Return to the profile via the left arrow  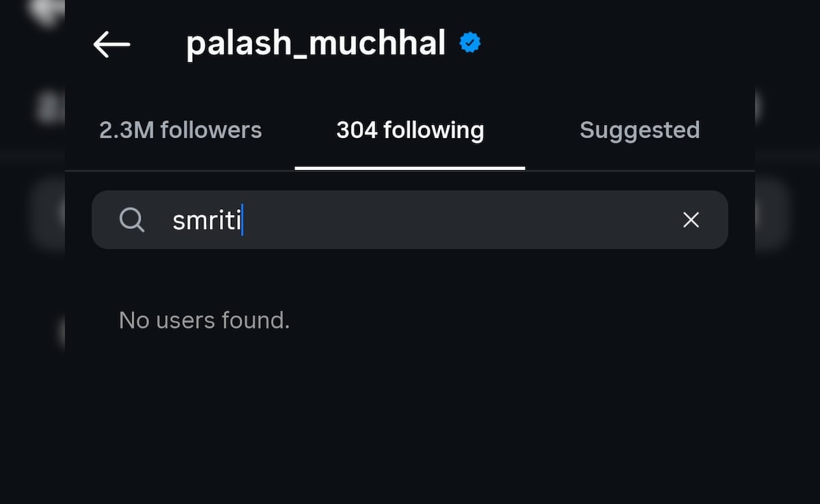click(111, 44)
